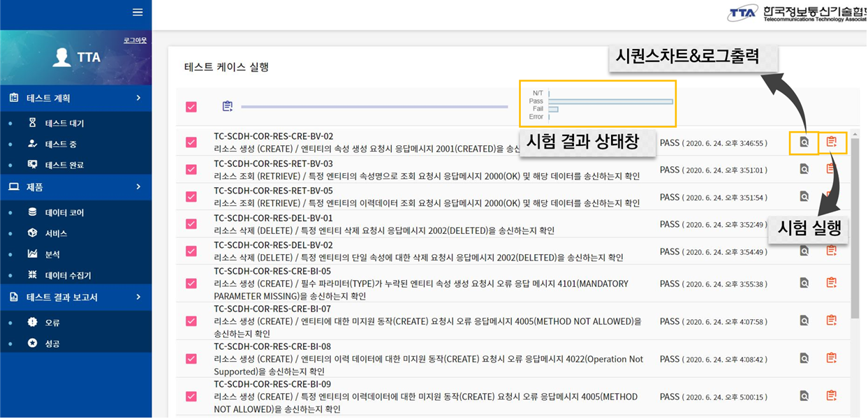868x419 pixels.
Task: Click run-all clipboard icon beside the header checkbox
Action: [x=227, y=106]
